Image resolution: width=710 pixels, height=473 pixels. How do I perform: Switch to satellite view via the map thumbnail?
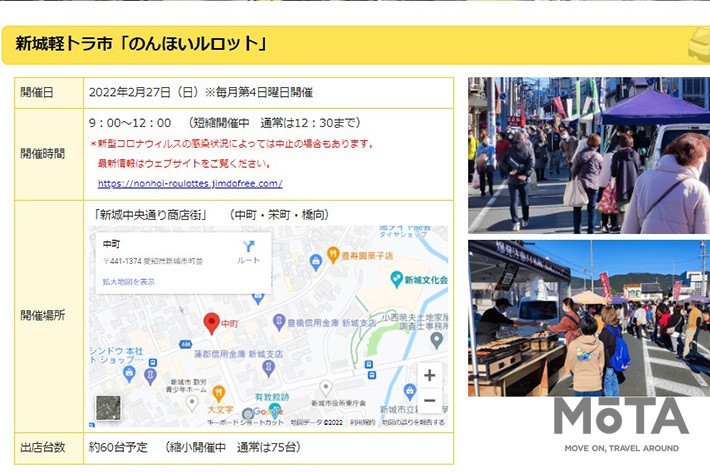point(108,407)
